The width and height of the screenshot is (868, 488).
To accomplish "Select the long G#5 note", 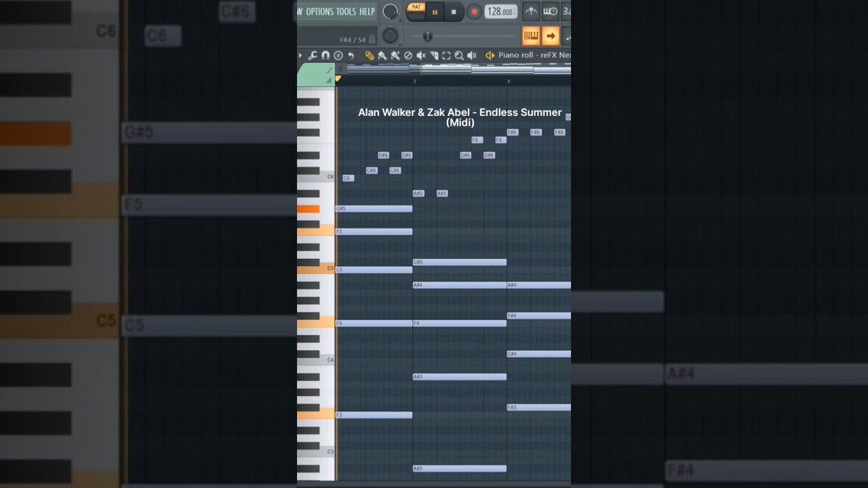I will coord(374,209).
